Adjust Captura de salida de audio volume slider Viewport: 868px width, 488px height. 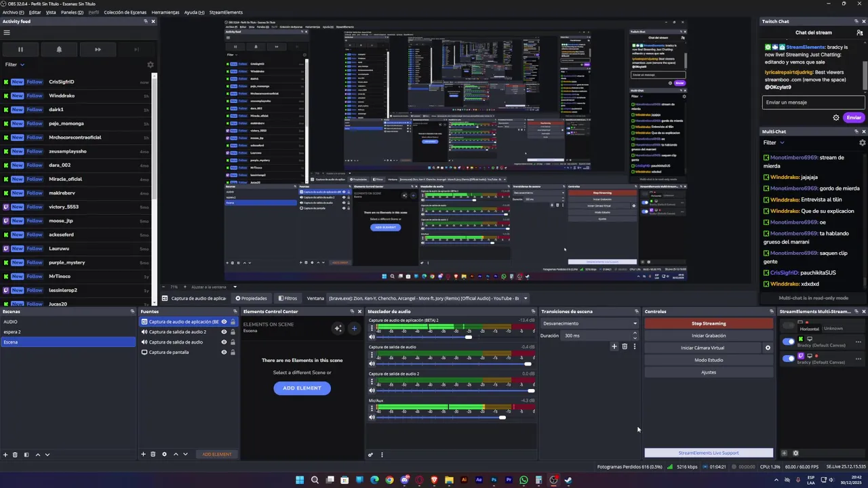pyautogui.click(x=455, y=364)
